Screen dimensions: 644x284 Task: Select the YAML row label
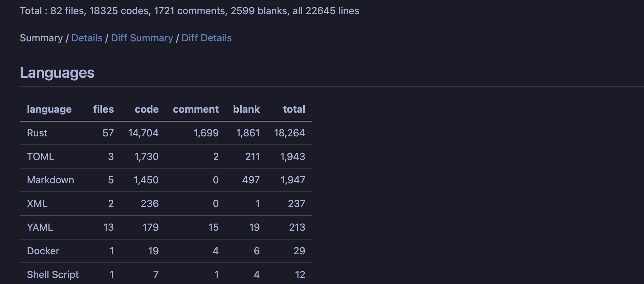[40, 227]
